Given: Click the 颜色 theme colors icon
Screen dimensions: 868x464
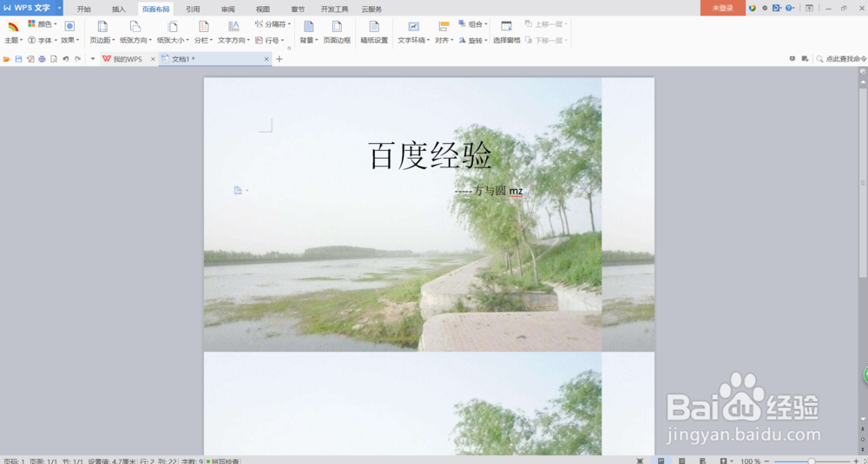Looking at the screenshot, I should point(31,23).
